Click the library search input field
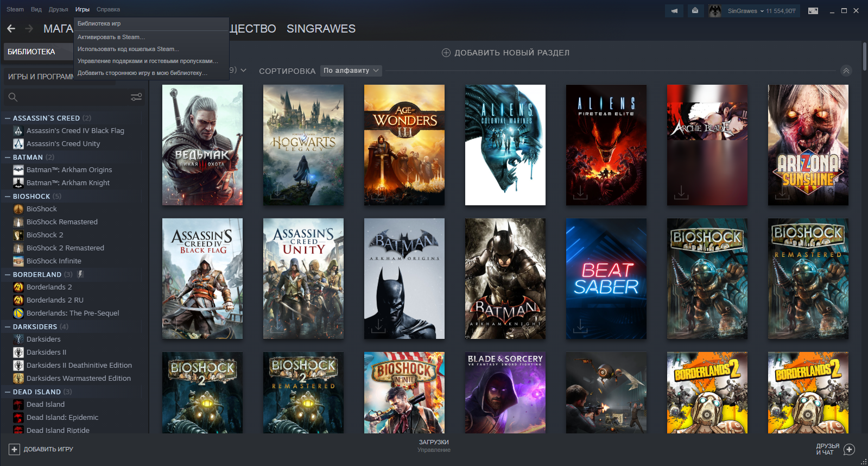 click(73, 97)
